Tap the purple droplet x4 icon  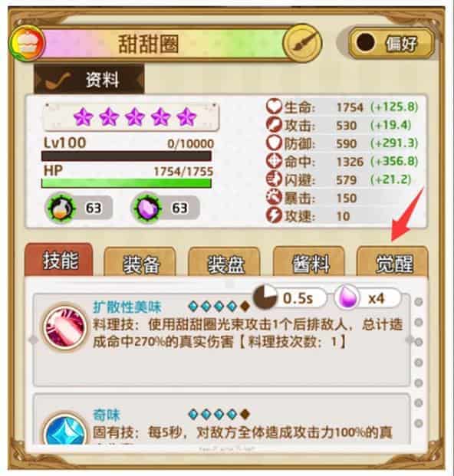pyautogui.click(x=347, y=297)
